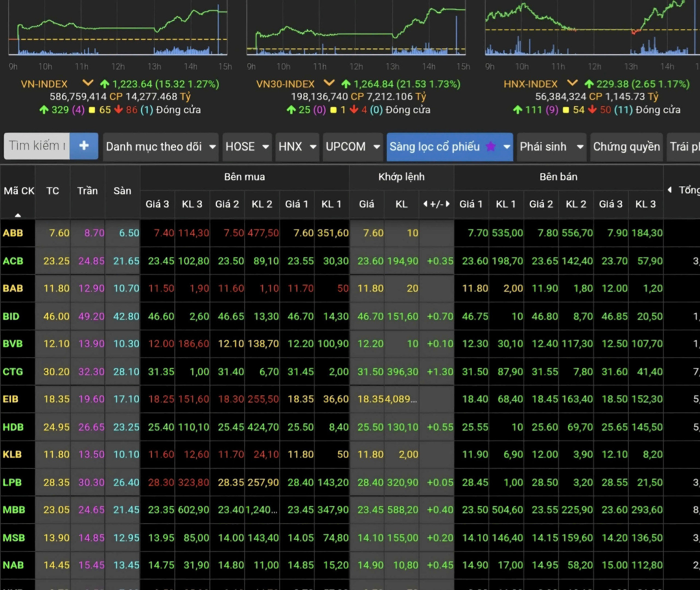Open the UPCOM exchange dropdown

click(353, 147)
